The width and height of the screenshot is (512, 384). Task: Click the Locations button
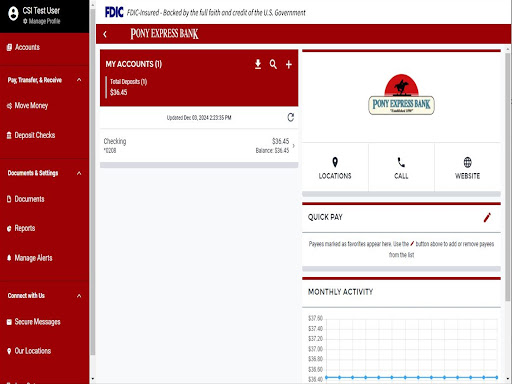click(x=335, y=168)
